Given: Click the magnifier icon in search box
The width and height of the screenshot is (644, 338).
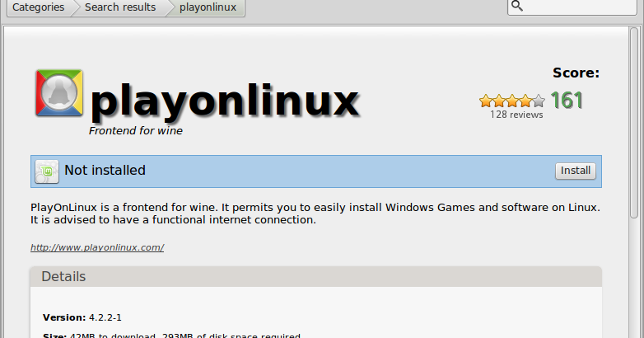Looking at the screenshot, I should 517,6.
